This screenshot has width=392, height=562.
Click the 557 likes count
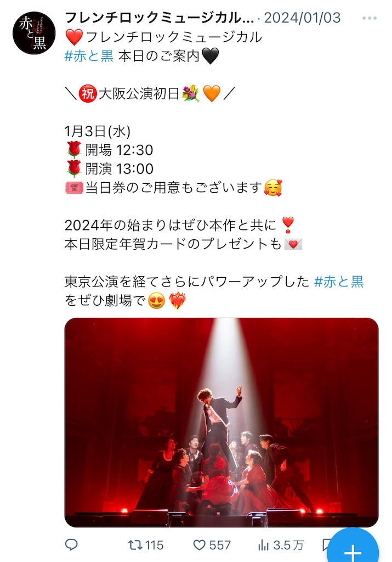pos(220,545)
